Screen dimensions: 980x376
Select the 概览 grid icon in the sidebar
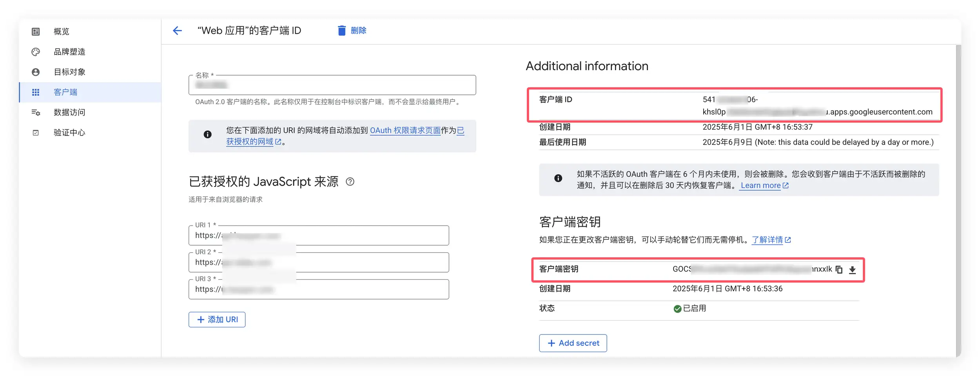(x=36, y=31)
